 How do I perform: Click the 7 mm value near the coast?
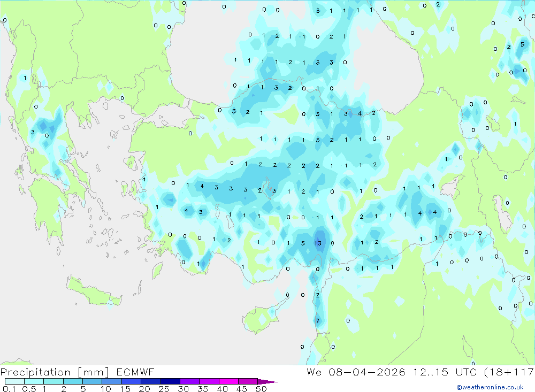318,321
